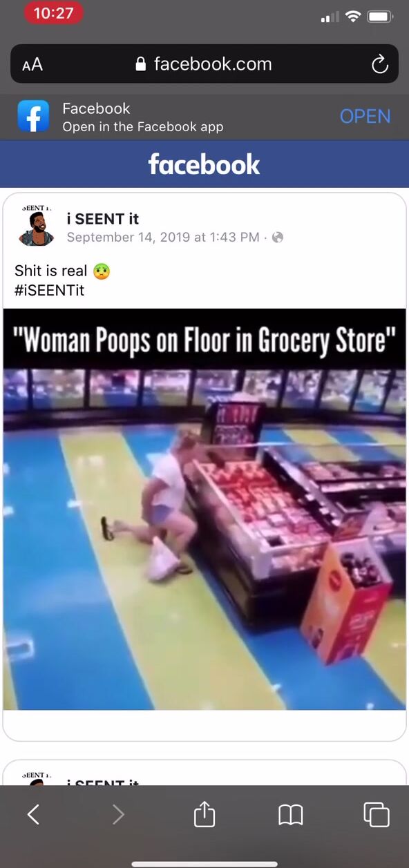This screenshot has width=409, height=868.
Task: Open the Safari bookmarks book icon
Action: point(291,816)
